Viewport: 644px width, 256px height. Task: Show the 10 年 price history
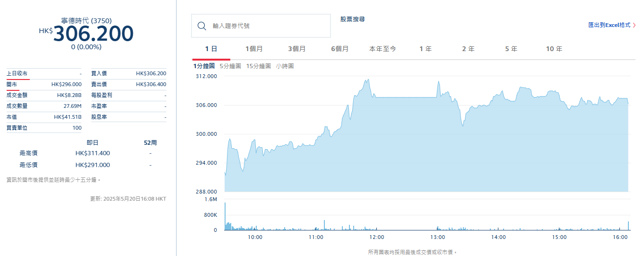tap(554, 49)
